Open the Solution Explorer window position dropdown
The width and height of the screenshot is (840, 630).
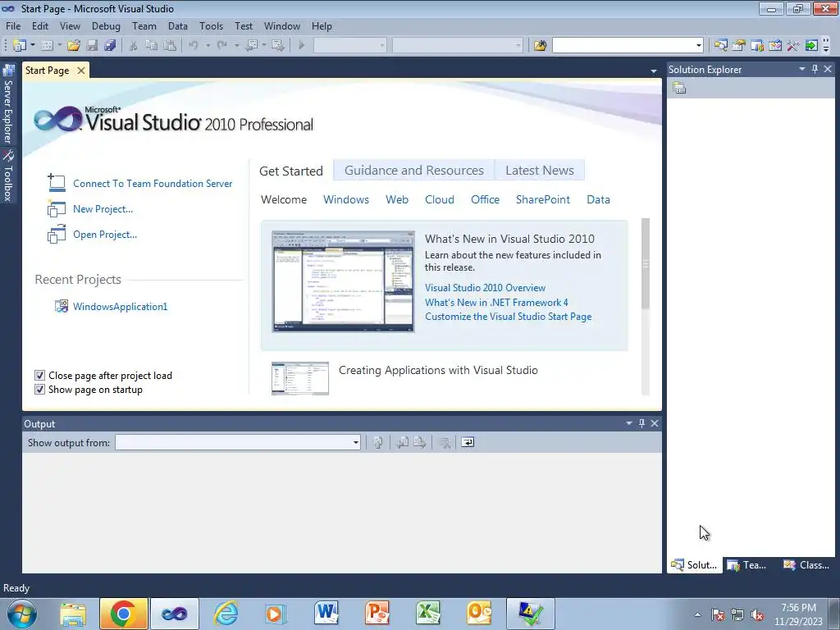click(802, 69)
